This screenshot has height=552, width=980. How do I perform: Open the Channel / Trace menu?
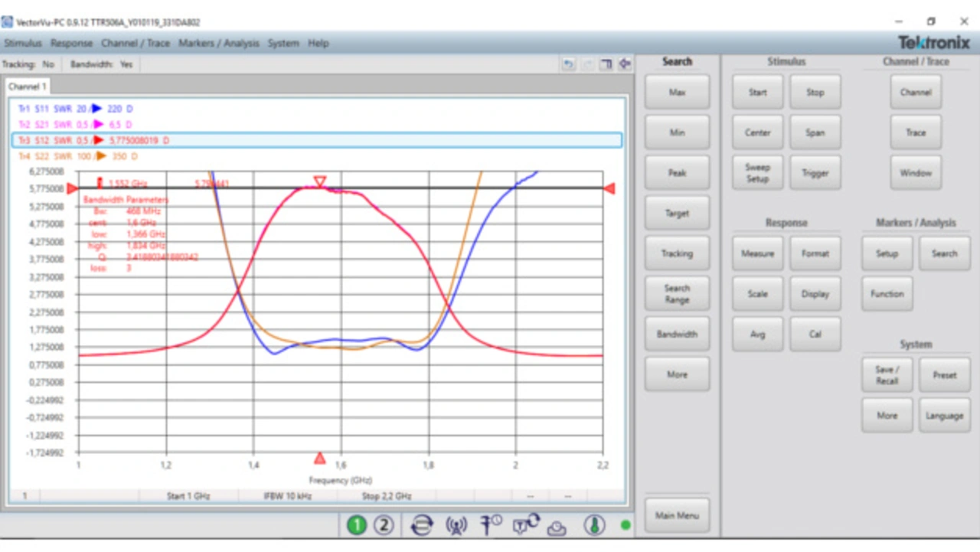pos(136,44)
